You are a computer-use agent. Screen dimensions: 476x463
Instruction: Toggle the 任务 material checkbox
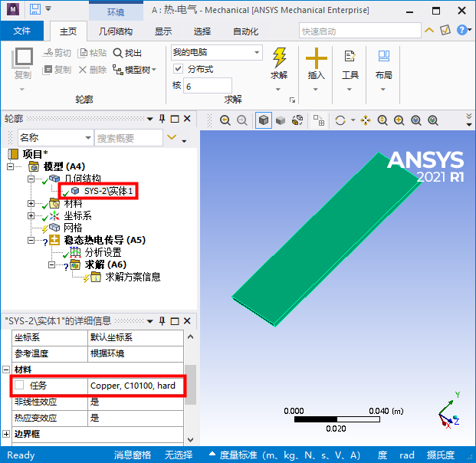click(x=19, y=385)
